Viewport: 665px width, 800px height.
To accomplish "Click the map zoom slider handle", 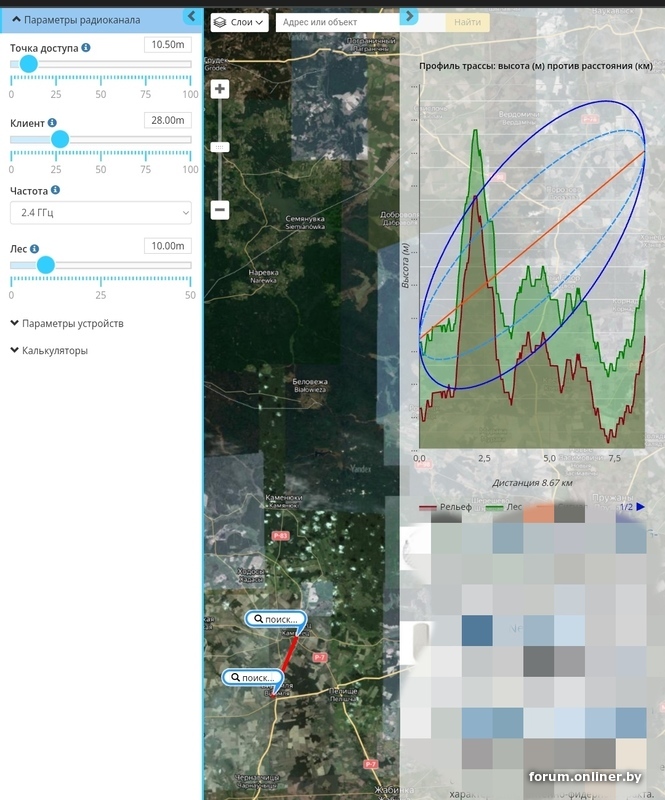I will [220, 147].
